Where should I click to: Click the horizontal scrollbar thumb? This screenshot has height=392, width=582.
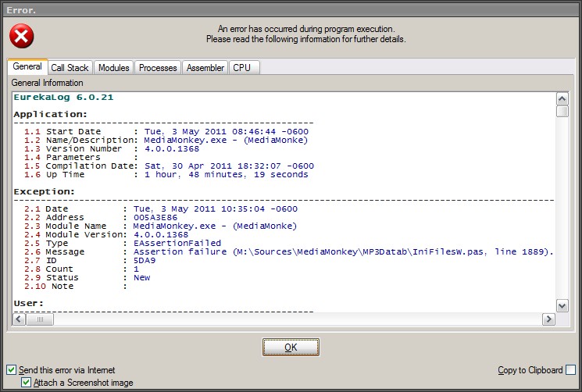(x=40, y=319)
